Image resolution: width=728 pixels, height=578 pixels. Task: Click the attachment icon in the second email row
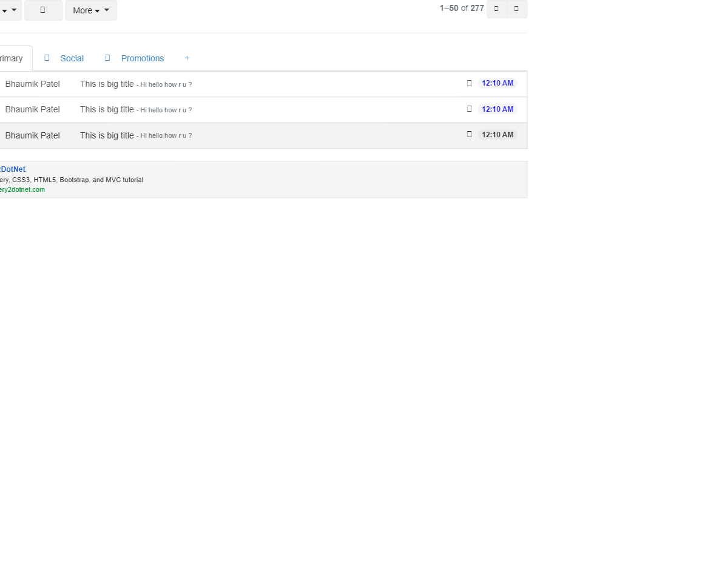[469, 109]
